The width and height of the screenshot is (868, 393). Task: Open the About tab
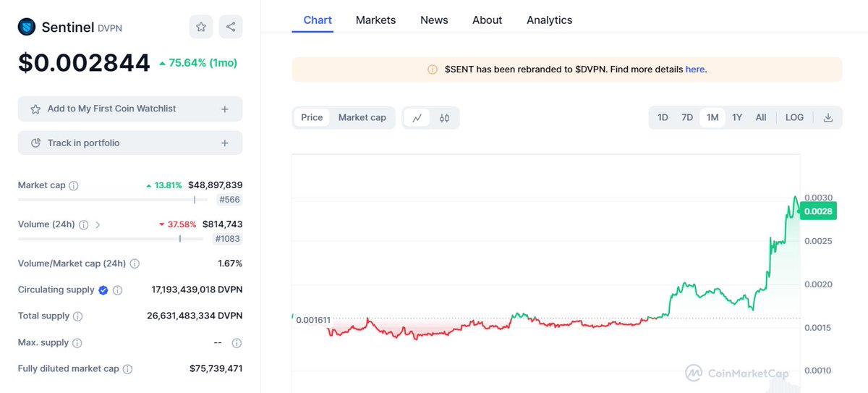(x=487, y=20)
